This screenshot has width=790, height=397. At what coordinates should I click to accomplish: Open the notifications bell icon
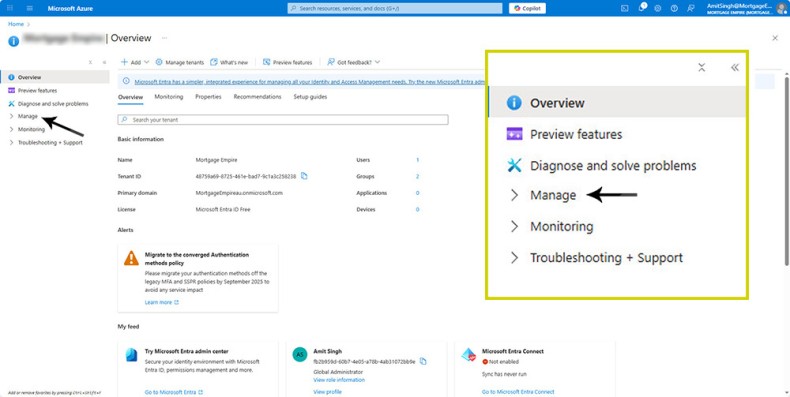[641, 8]
